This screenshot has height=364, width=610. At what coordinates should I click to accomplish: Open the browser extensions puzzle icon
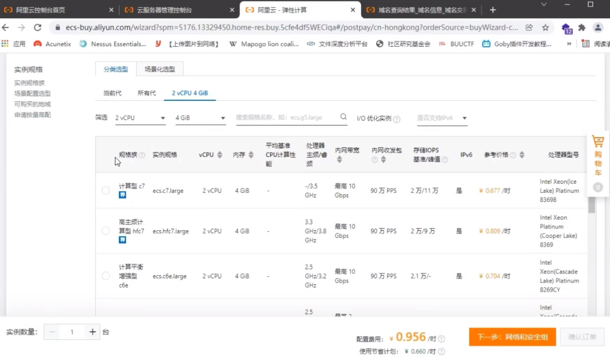tap(582, 28)
